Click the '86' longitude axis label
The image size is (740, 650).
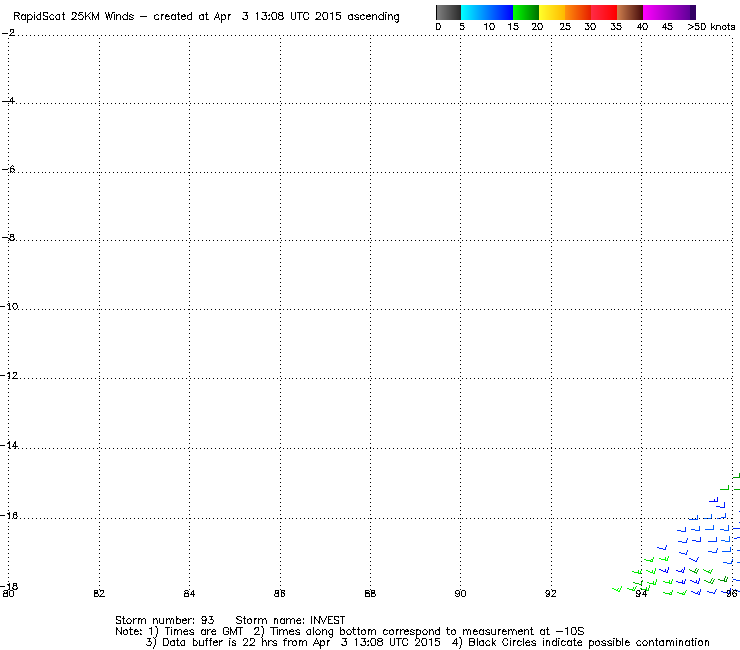280,593
